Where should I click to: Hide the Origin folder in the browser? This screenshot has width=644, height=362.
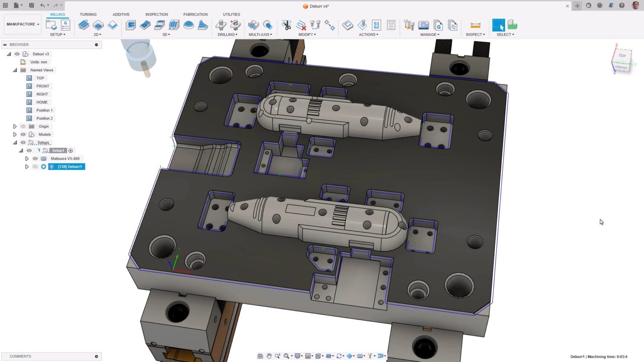click(23, 126)
